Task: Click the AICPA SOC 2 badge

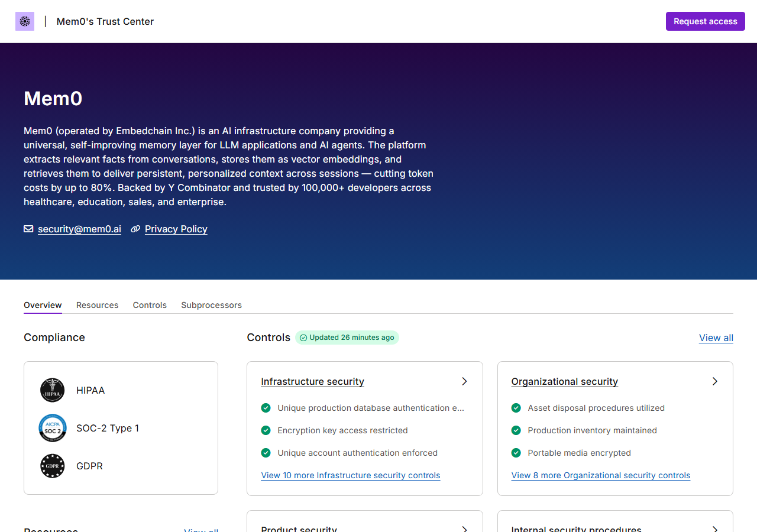Action: click(53, 428)
